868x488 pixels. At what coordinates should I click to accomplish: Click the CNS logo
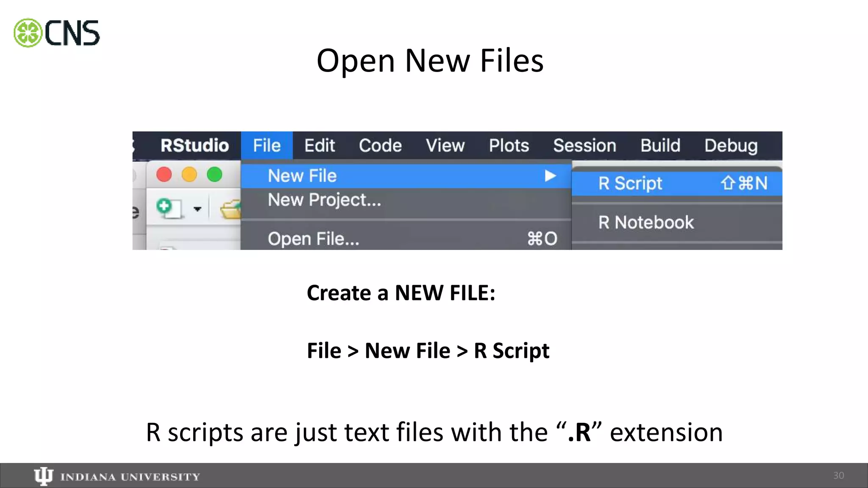[57, 33]
